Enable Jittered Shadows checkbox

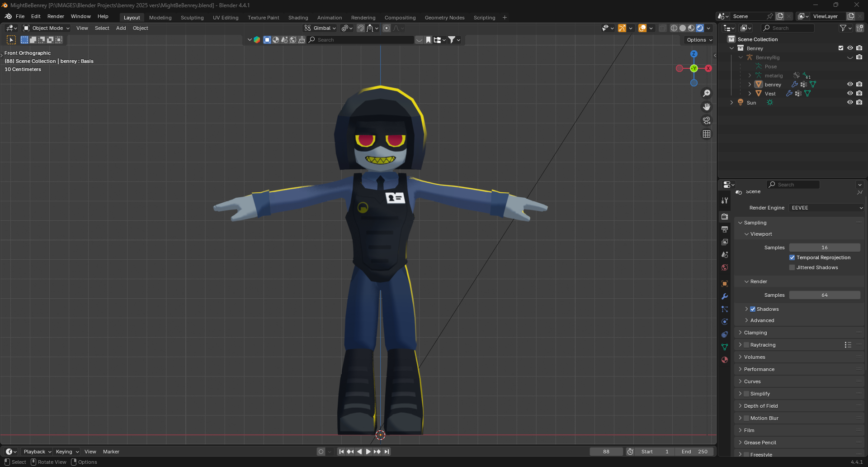(792, 267)
